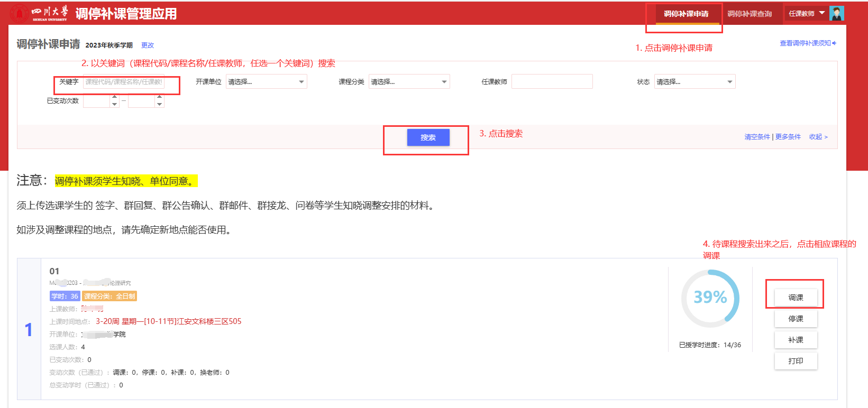Switch to the 调停补课查询 tab

tap(749, 14)
